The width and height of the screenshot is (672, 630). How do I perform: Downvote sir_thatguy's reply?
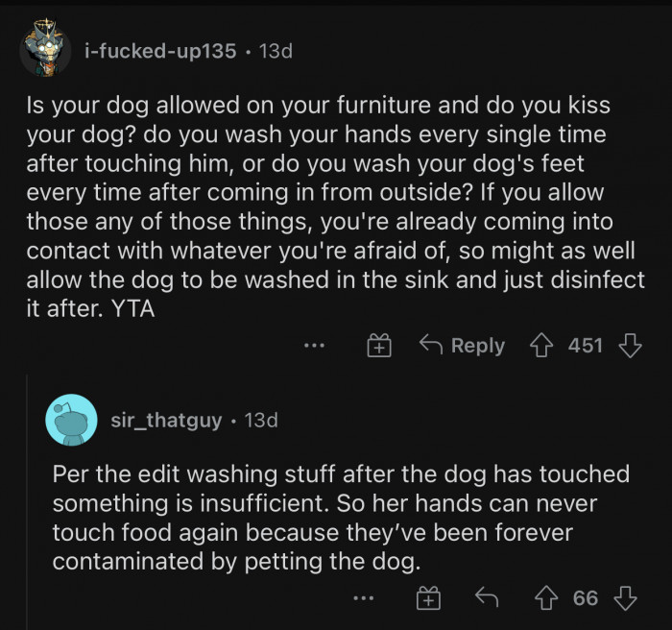(626, 598)
